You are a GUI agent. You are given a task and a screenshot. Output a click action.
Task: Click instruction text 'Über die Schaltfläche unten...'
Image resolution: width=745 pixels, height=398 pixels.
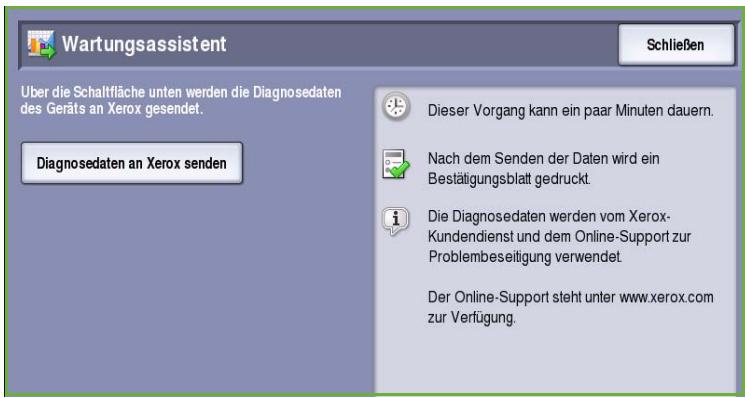181,101
